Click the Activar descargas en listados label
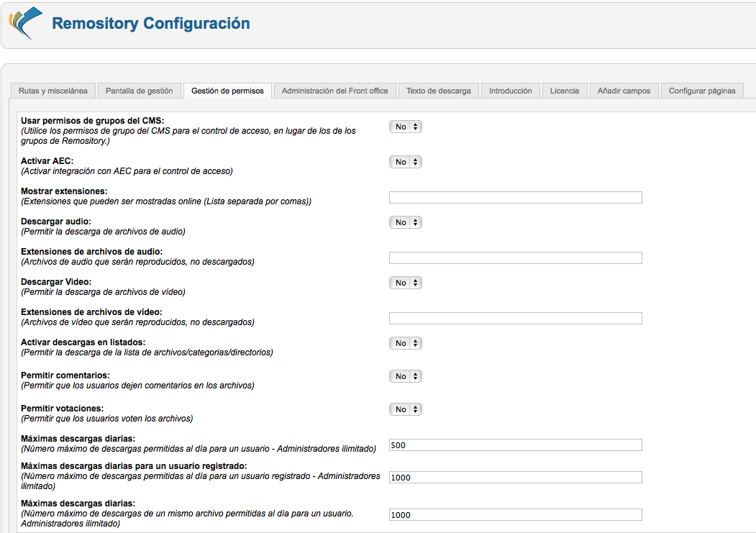The width and height of the screenshot is (756, 533). (x=83, y=342)
